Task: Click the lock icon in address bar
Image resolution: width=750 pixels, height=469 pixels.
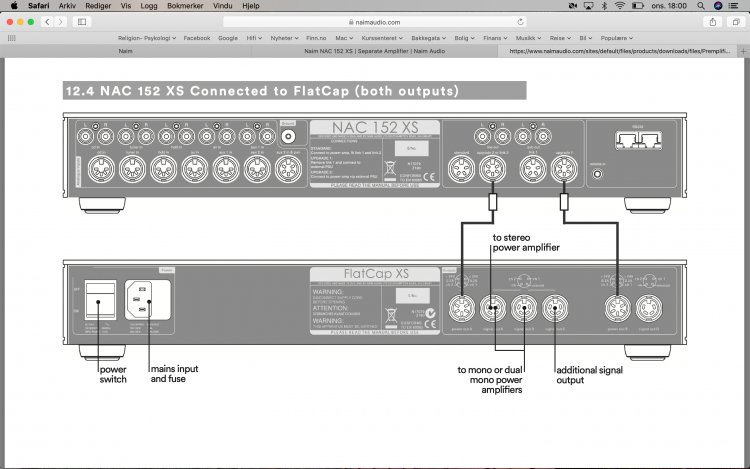Action: (351, 22)
